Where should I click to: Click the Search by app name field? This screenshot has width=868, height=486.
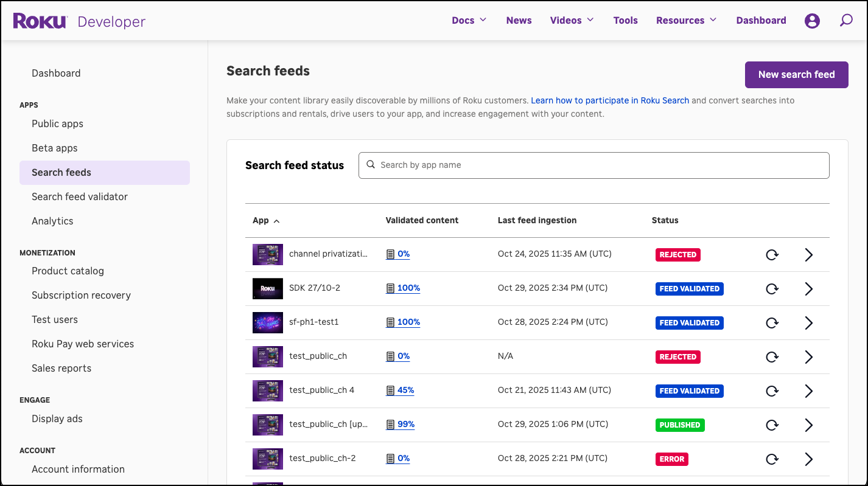pyautogui.click(x=593, y=165)
